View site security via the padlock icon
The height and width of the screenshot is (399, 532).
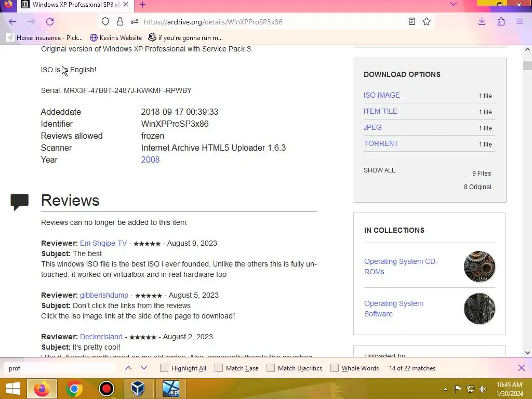[x=120, y=22]
